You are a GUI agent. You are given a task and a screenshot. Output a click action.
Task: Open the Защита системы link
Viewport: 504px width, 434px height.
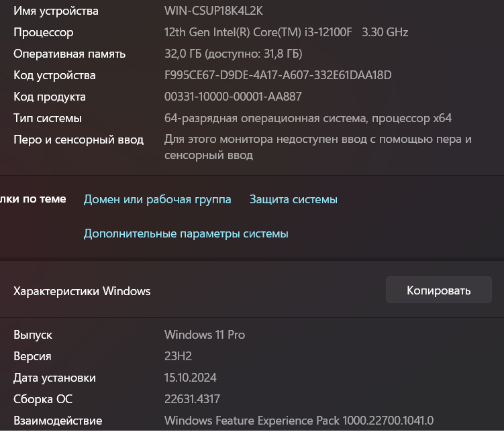293,199
